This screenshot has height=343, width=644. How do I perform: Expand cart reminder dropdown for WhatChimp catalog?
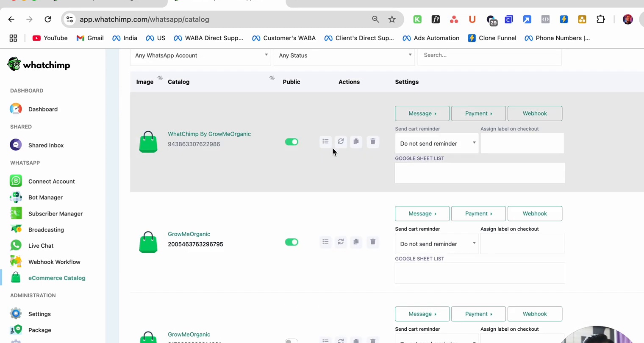(x=437, y=144)
